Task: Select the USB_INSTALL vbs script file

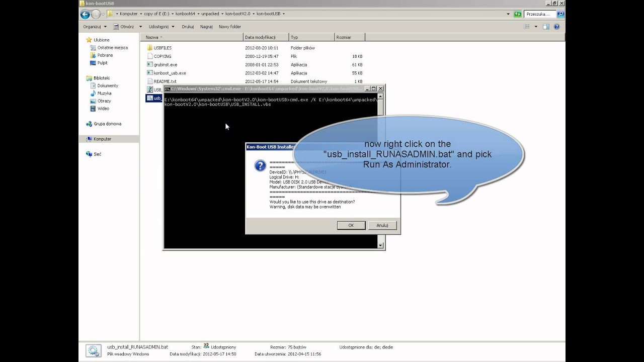Action: pyautogui.click(x=154, y=89)
